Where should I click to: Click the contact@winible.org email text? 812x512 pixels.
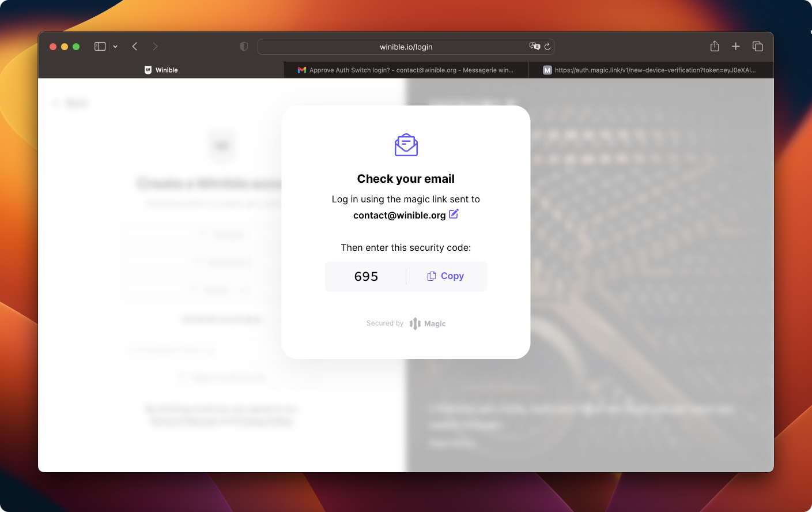click(x=399, y=215)
